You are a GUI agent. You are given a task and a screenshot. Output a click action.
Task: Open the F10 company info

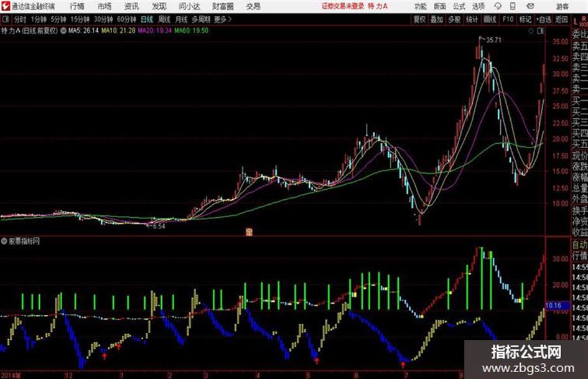508,19
